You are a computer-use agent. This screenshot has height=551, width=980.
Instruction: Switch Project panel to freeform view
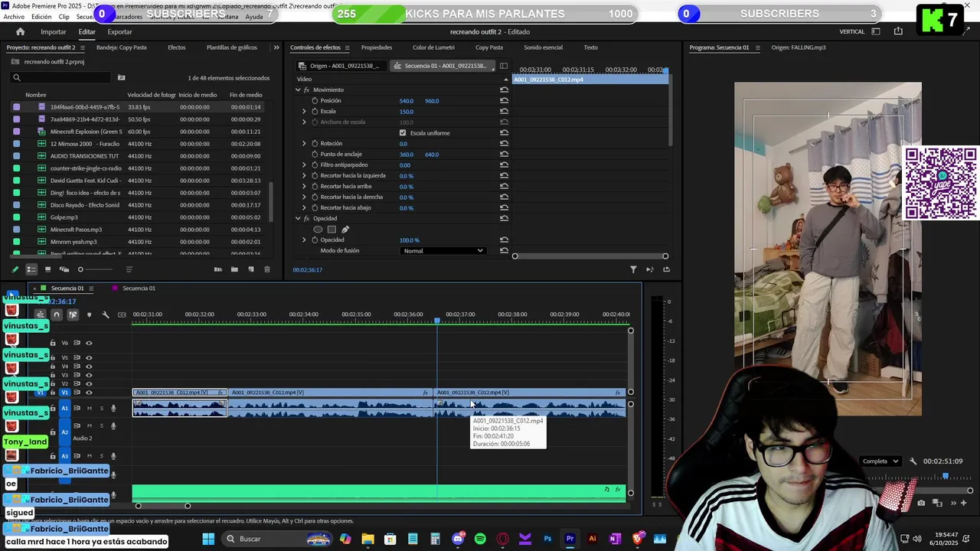pyautogui.click(x=64, y=269)
